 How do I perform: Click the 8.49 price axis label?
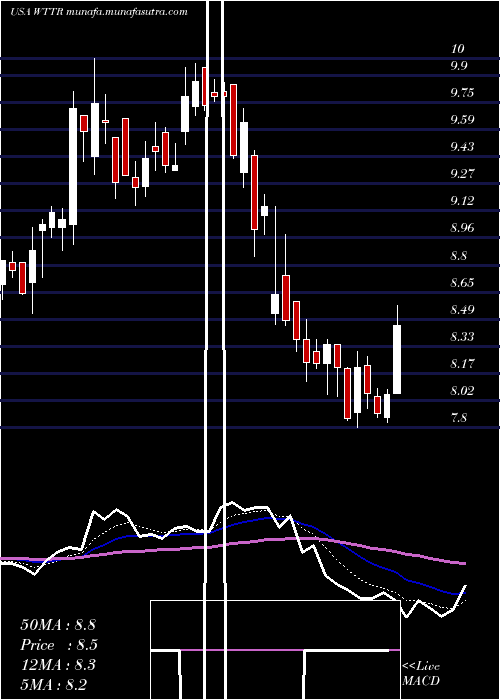pyautogui.click(x=462, y=309)
